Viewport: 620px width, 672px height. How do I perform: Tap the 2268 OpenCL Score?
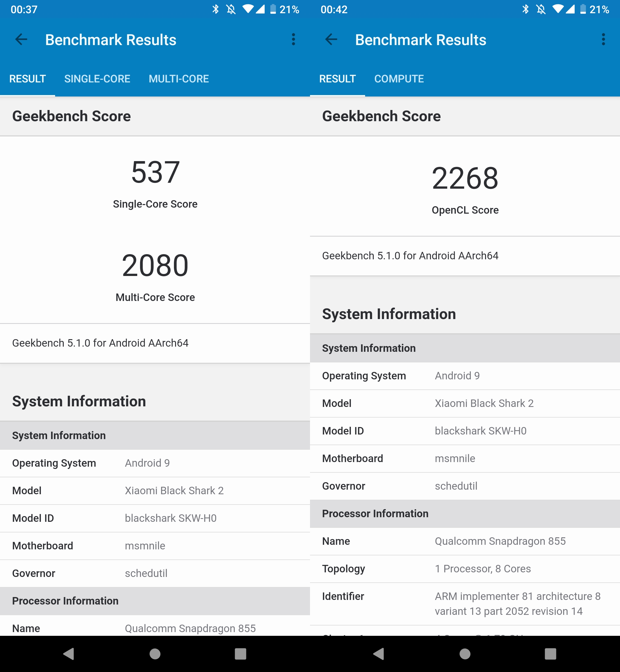465,179
